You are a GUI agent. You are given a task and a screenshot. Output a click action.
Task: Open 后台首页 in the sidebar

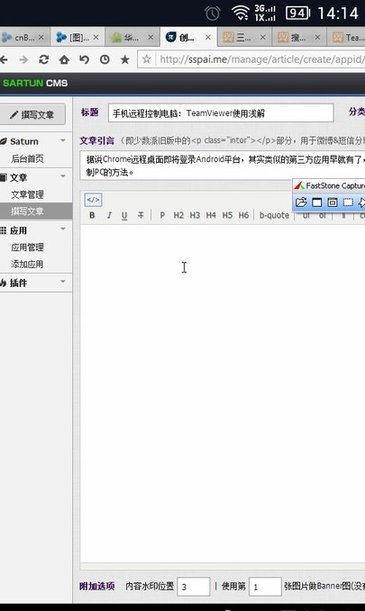point(27,158)
